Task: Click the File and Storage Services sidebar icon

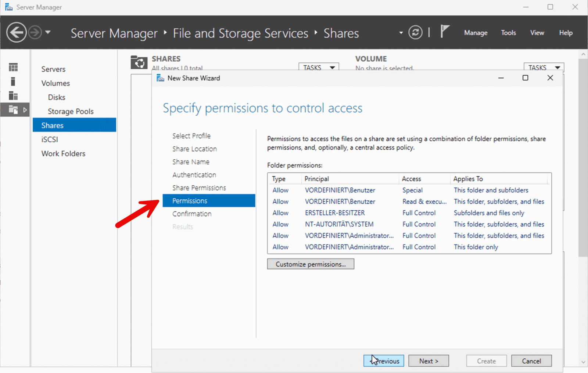Action: click(13, 110)
